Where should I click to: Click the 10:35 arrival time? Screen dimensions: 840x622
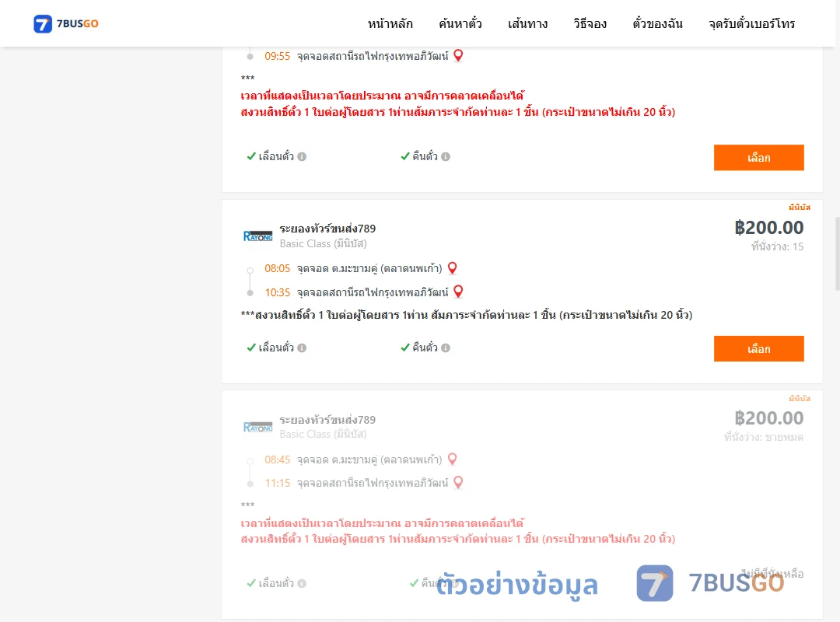click(x=277, y=292)
